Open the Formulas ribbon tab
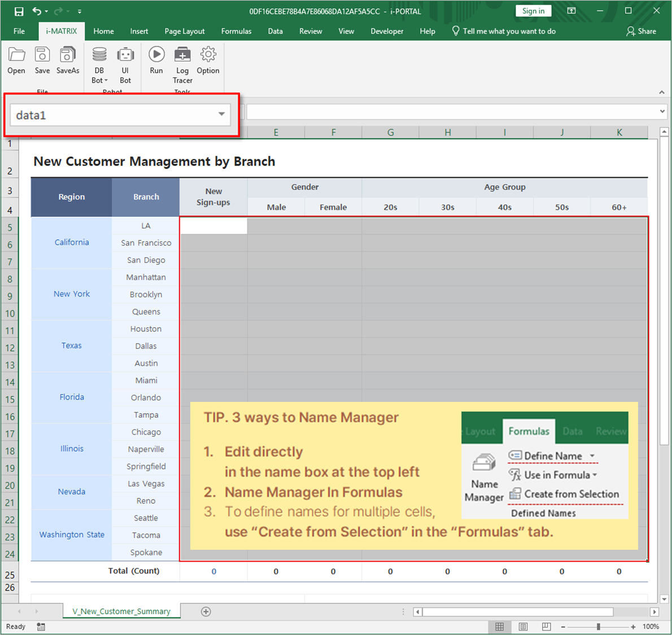This screenshot has height=635, width=672. (x=236, y=31)
